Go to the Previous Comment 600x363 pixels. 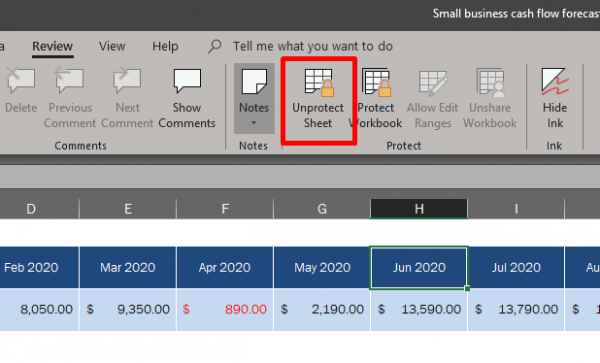[x=70, y=99]
